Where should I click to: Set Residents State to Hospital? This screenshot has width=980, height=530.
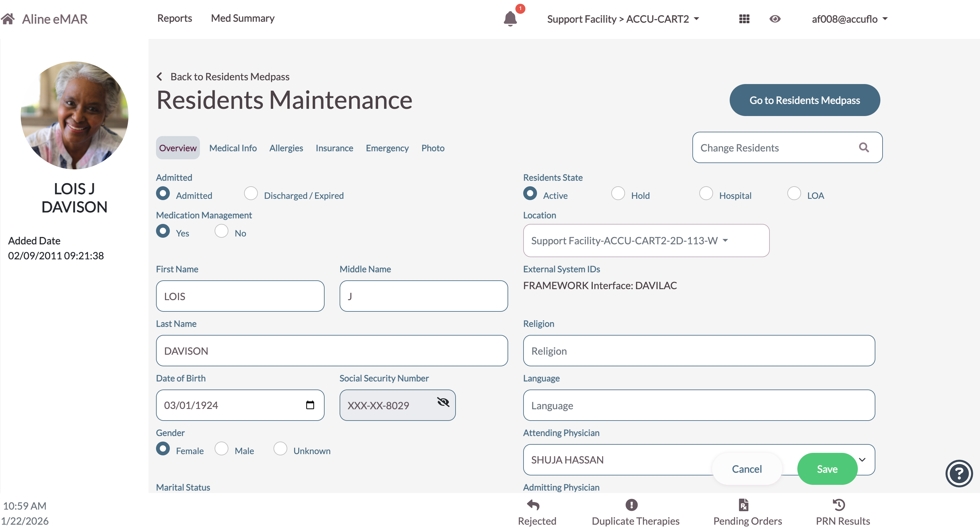tap(706, 193)
